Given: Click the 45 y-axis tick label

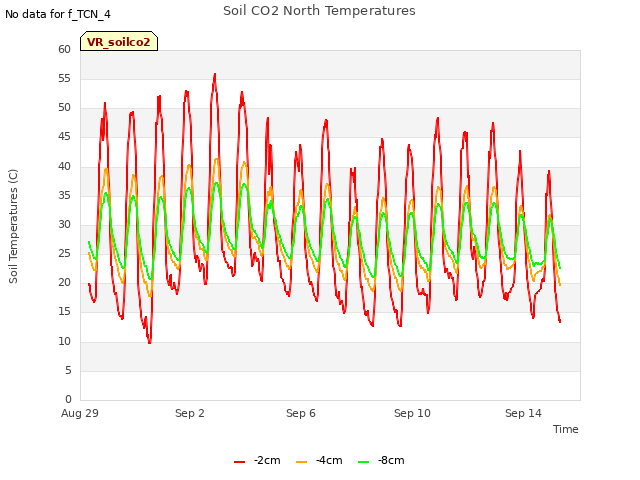Looking at the screenshot, I should pyautogui.click(x=64, y=137).
